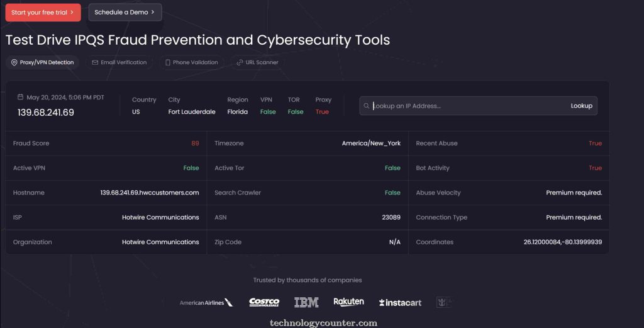This screenshot has height=328, width=644.
Task: Switch to the Proxy/VPN Detection tab
Action: pos(42,62)
